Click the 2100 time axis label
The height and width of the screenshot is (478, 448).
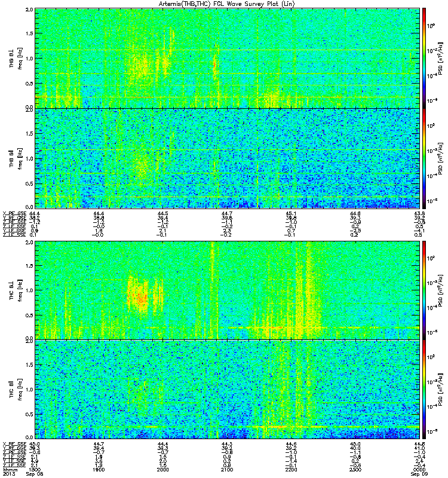point(227,470)
